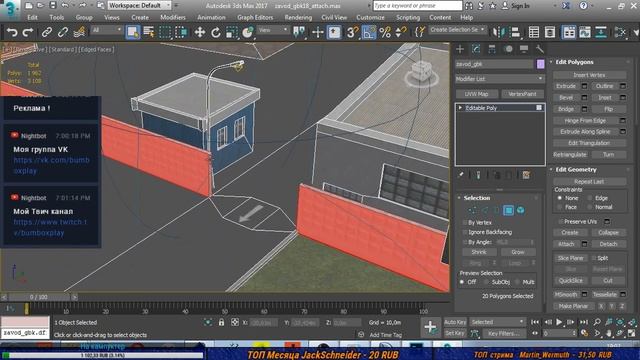The width and height of the screenshot is (640, 360).
Task: Select Vertex sub-object level icon
Action: point(472,210)
